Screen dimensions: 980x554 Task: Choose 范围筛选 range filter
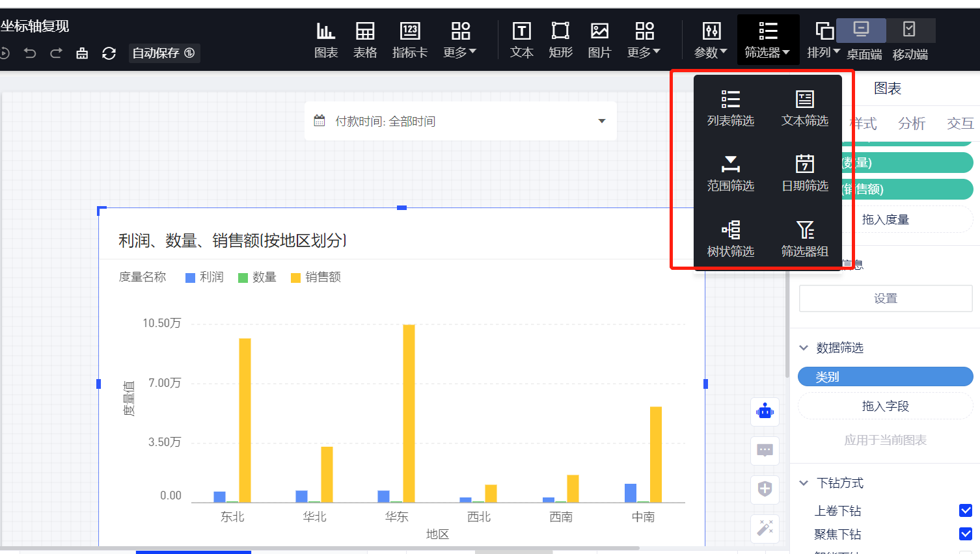(731, 173)
